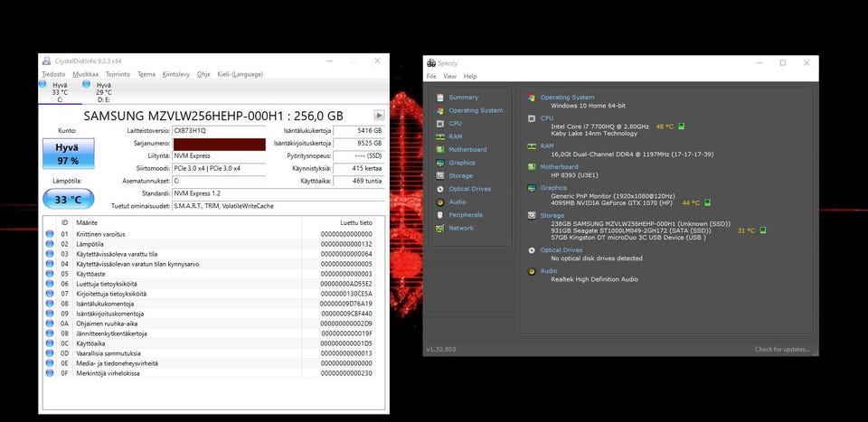The image size is (868, 422).
Task: Click the Käyttöaika value 469 tuntia
Action: click(x=359, y=181)
